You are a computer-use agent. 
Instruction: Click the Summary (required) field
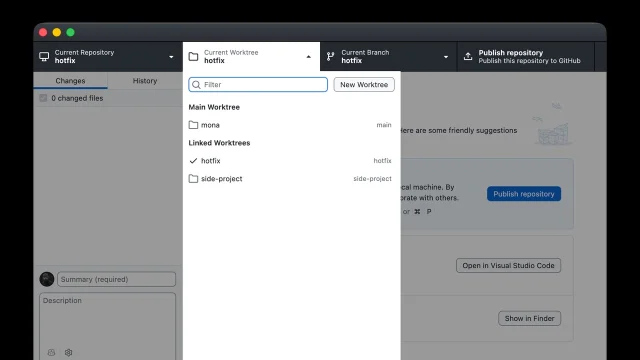117,279
